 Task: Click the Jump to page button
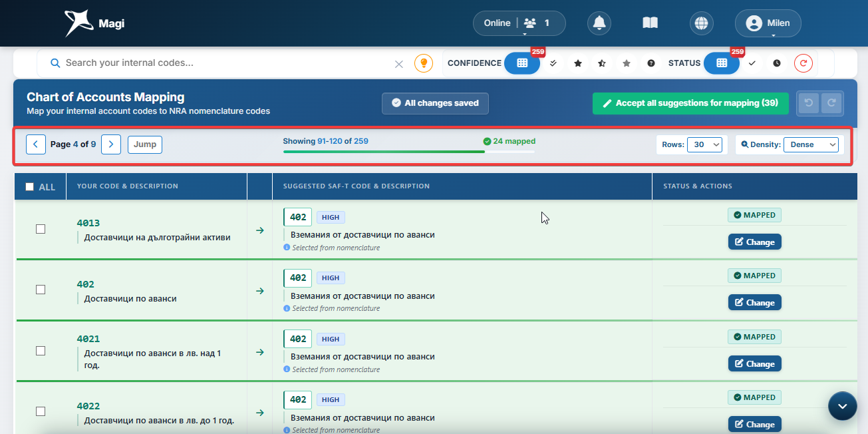tap(145, 144)
